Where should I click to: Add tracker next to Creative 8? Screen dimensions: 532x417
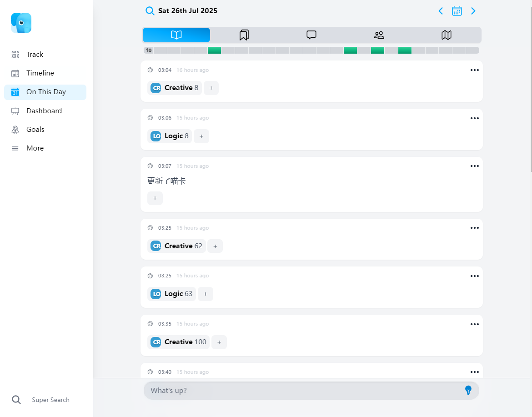(x=211, y=88)
